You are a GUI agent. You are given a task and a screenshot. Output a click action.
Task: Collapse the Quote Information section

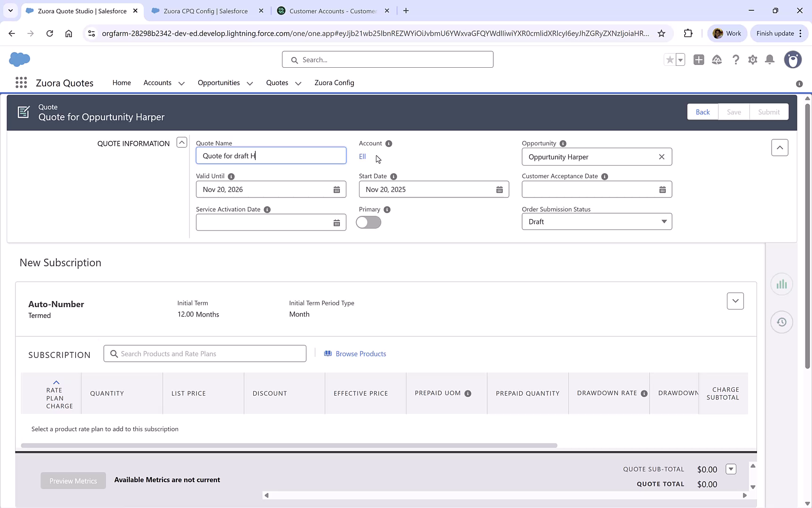pos(181,142)
